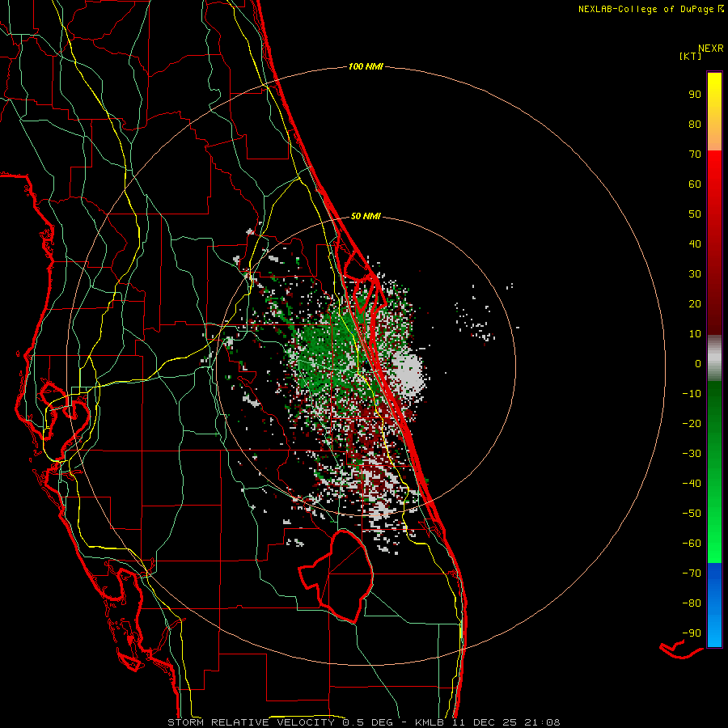Click the 50 value on the velocity scale

click(x=695, y=214)
